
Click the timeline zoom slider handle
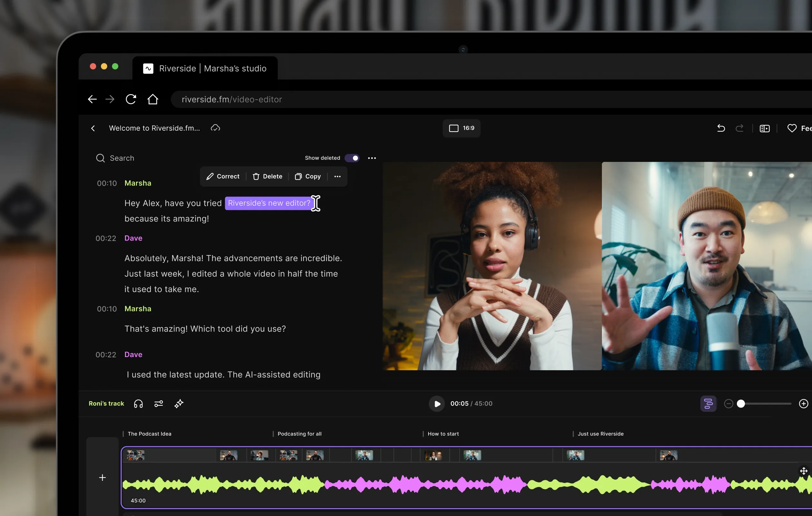[740, 404]
